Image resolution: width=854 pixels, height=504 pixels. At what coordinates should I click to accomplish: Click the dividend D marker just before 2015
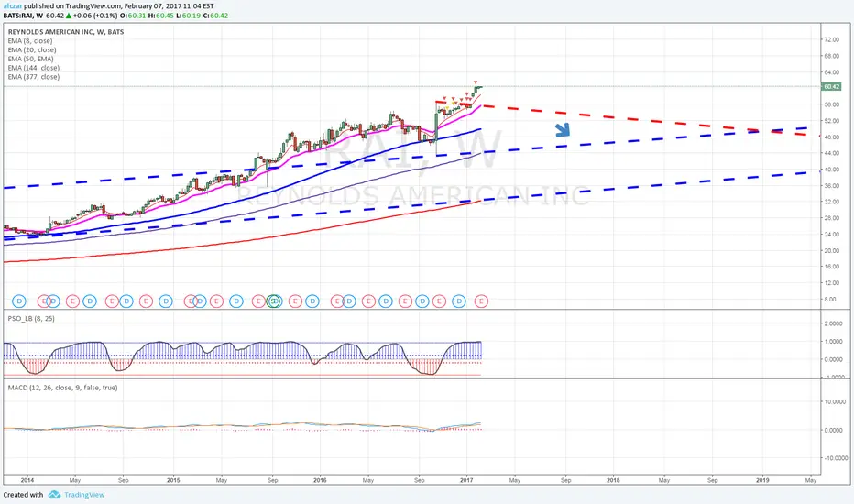pos(166,301)
